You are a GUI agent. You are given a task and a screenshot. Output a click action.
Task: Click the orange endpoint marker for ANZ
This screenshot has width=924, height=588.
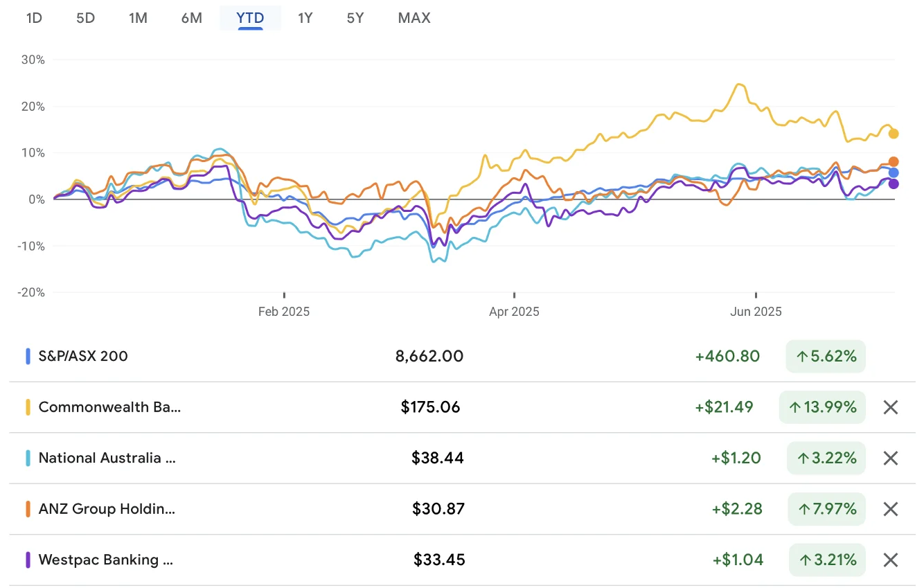[x=893, y=161]
